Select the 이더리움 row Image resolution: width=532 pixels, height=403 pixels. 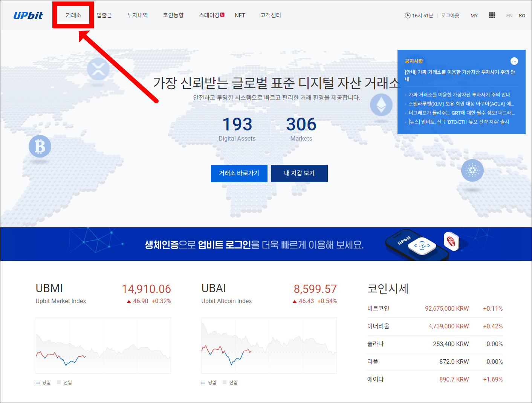[x=435, y=326]
